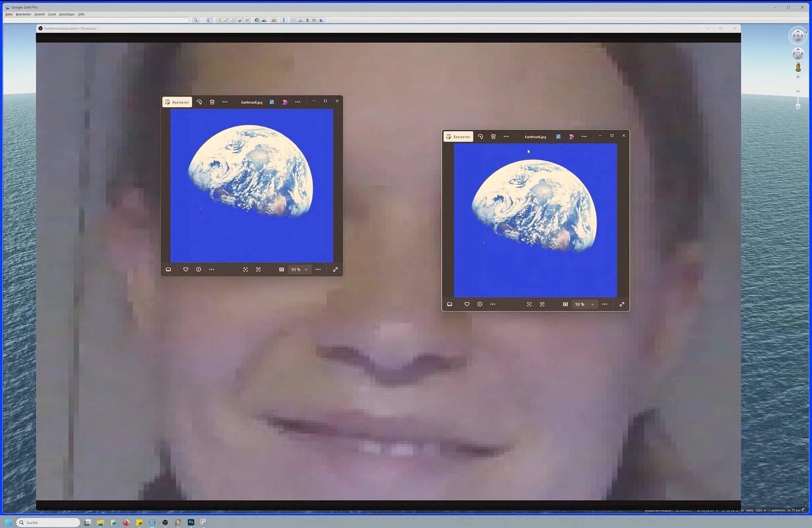The image size is (812, 528).
Task: Open the Hinzufügen menu
Action: (66, 14)
